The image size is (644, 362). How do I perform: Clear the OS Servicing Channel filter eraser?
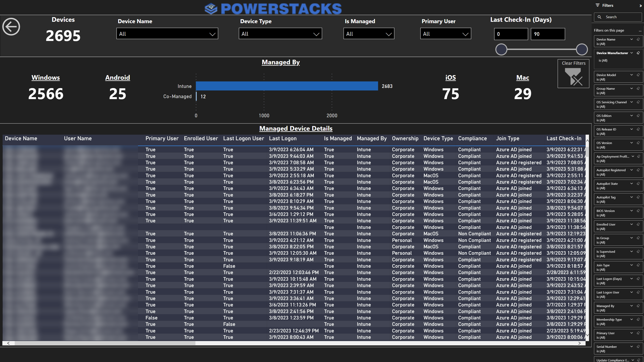pos(638,102)
